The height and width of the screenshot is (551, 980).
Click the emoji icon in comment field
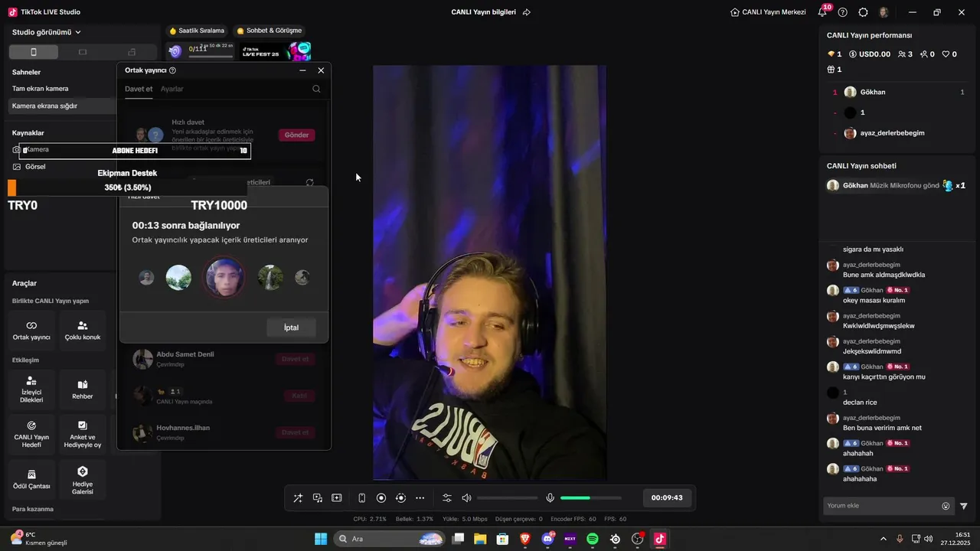click(946, 506)
